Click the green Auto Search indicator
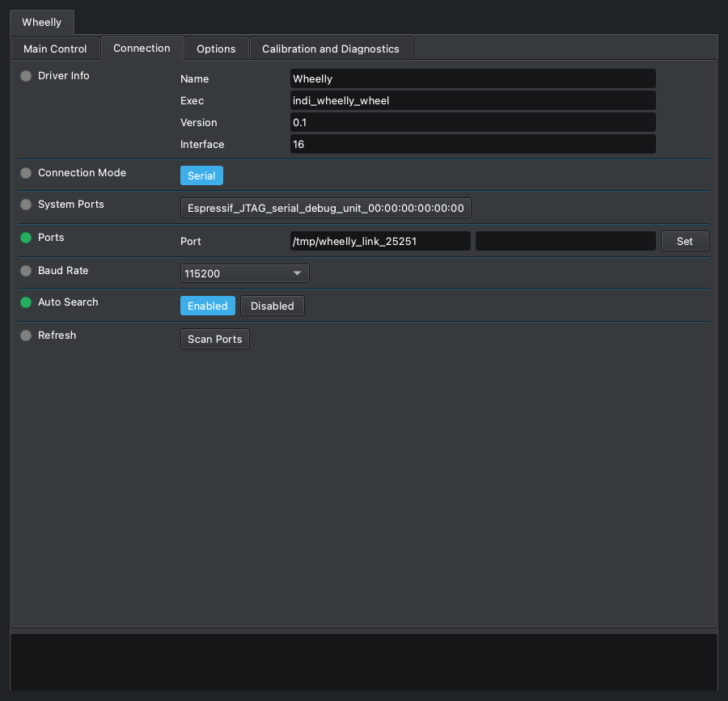This screenshot has width=728, height=701. [26, 302]
